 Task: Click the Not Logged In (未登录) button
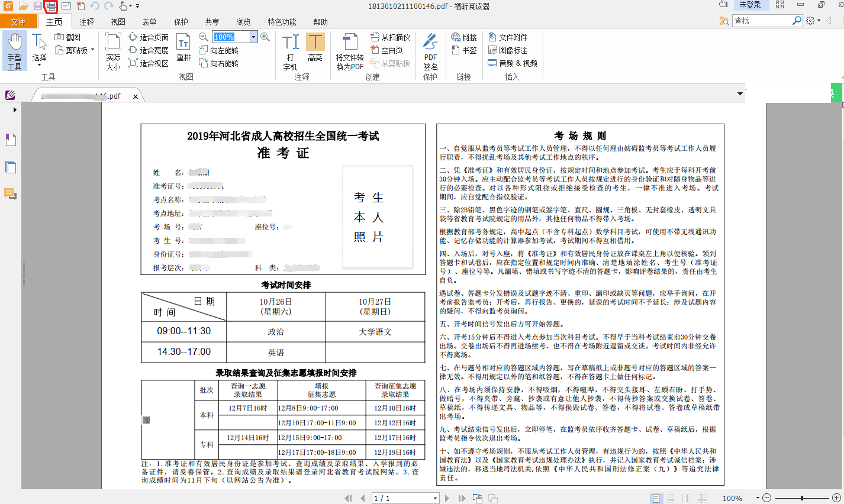coord(750,5)
